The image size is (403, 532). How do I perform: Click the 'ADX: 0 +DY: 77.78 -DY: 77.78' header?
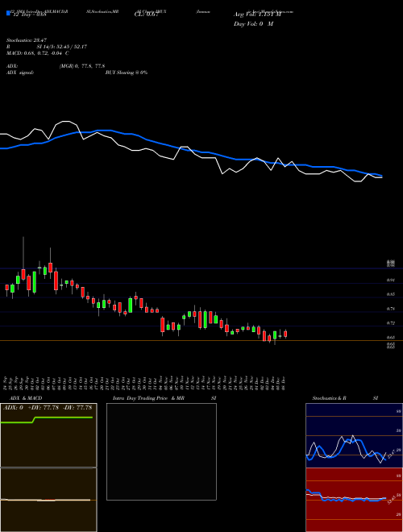click(x=48, y=407)
